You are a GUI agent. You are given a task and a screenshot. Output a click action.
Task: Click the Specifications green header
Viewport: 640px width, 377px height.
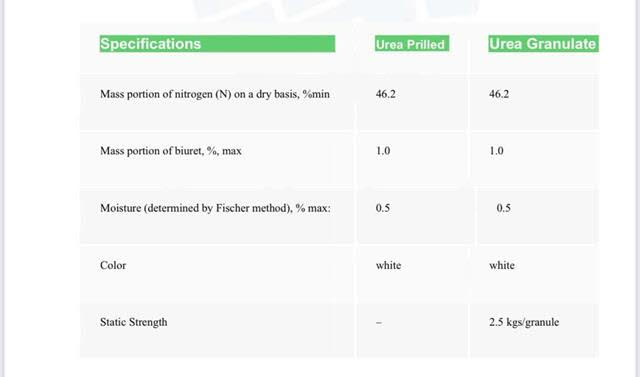(217, 44)
